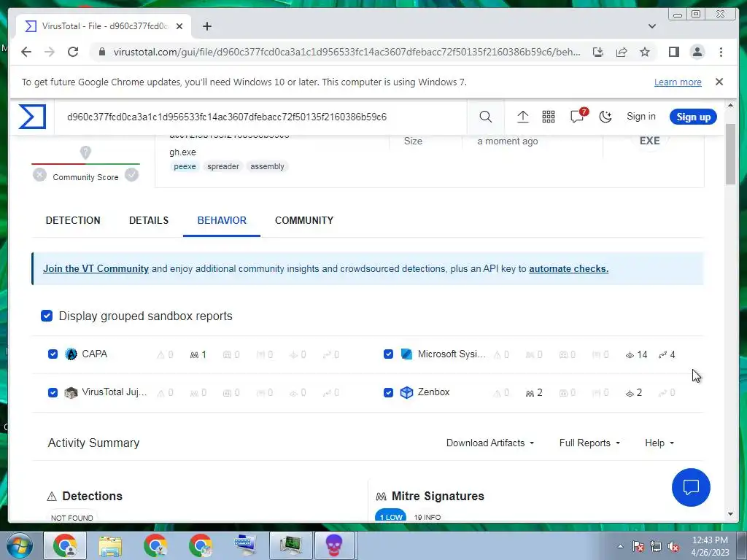Select the BEHAVIOR tab
The image size is (747, 560).
222,220
